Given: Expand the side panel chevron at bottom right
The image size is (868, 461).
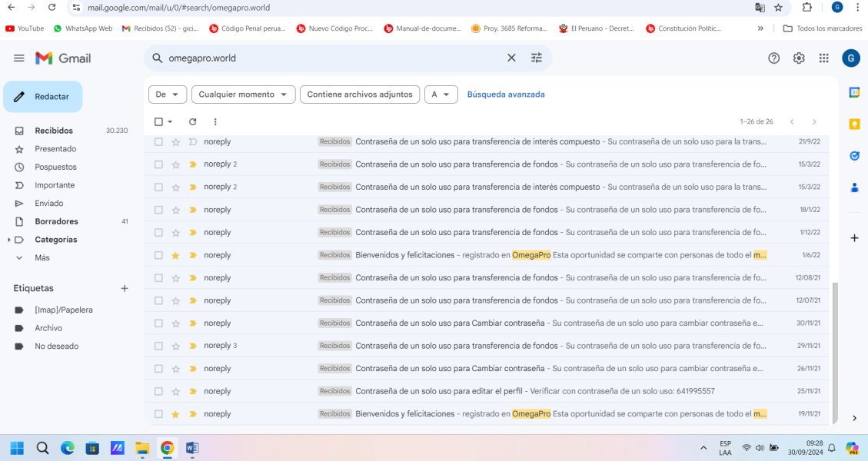Looking at the screenshot, I should (854, 418).
